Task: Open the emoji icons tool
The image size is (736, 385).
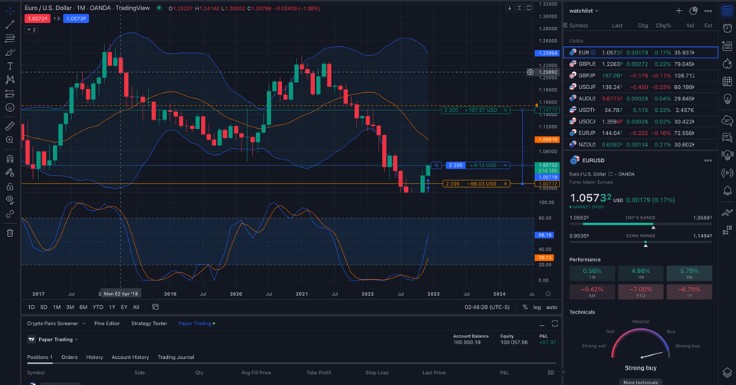Action: 10,108
